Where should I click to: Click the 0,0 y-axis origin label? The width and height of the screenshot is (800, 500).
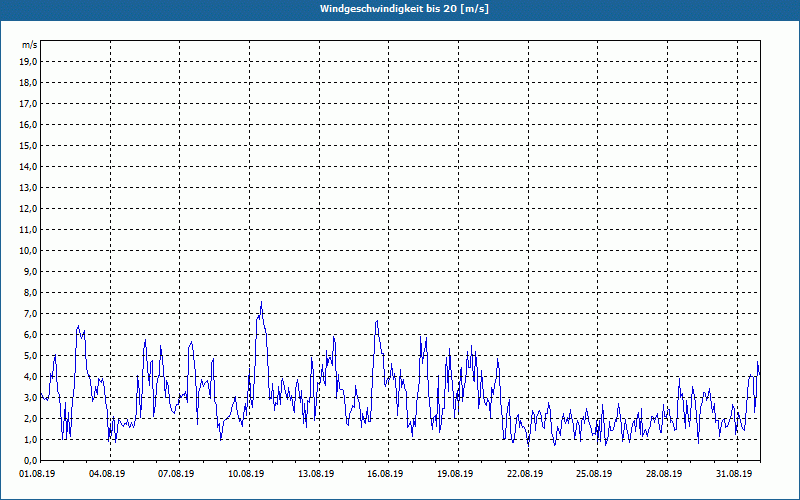pos(29,460)
